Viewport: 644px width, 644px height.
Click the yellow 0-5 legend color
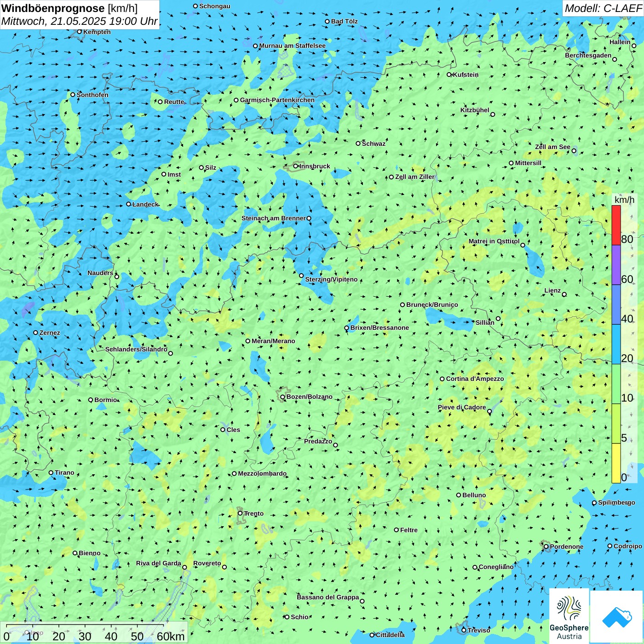click(x=616, y=463)
